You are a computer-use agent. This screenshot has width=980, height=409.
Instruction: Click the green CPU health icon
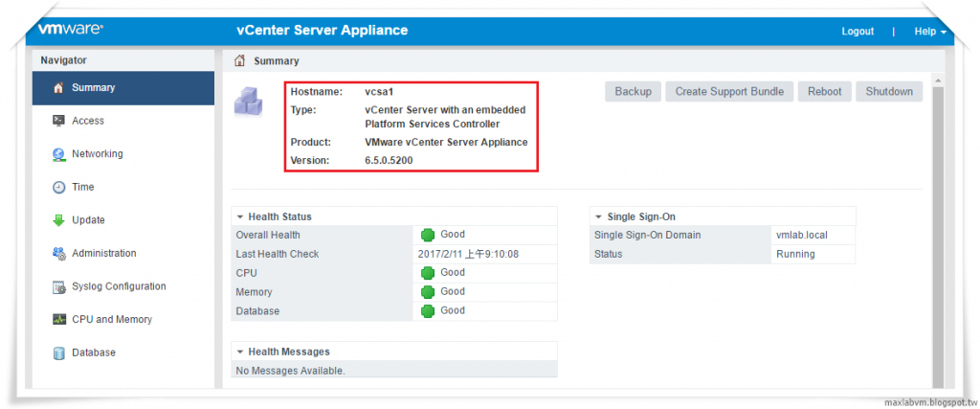tap(428, 273)
